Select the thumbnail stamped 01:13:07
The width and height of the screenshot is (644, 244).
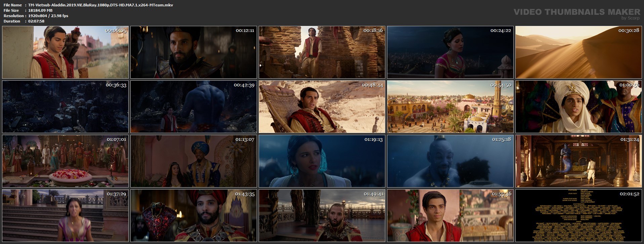[x=194, y=161]
